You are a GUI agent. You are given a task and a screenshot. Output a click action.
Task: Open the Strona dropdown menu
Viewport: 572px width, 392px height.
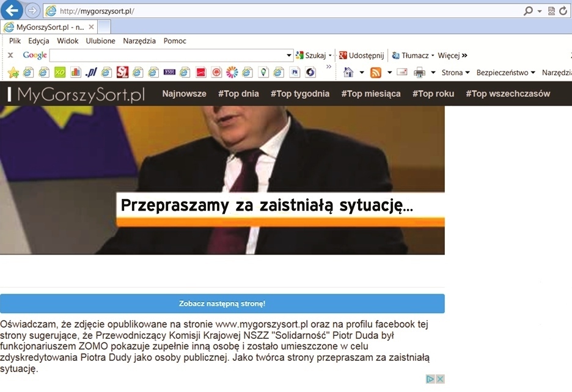point(455,73)
